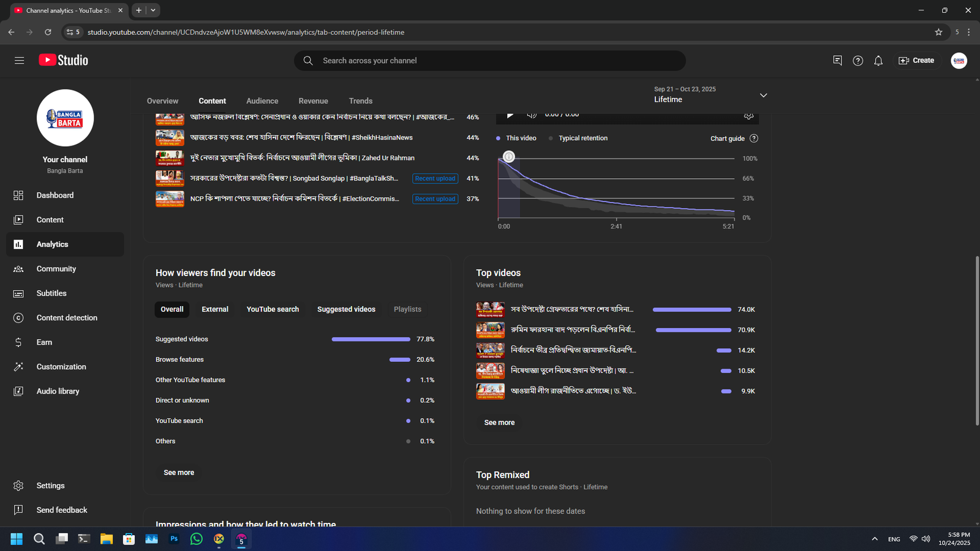The image size is (980, 551).
Task: Click See more under Top videos
Action: coord(499,422)
